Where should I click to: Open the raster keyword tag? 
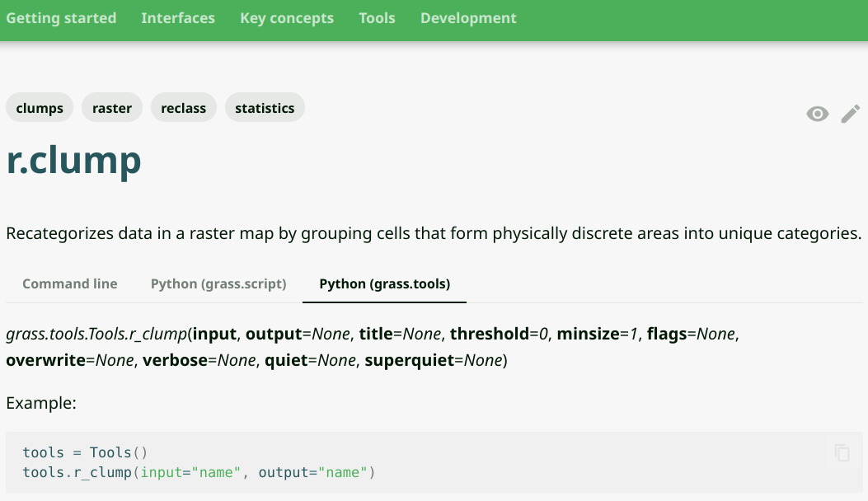(x=112, y=108)
